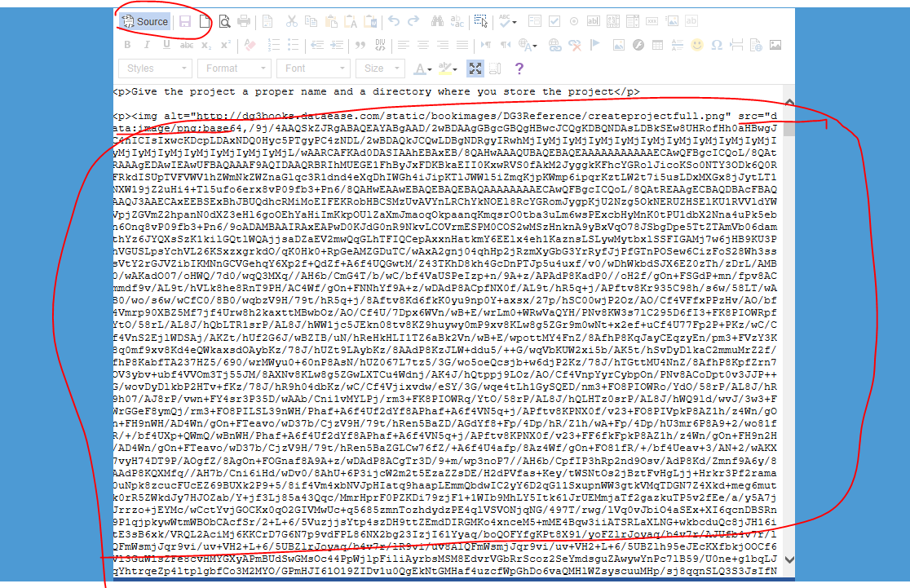The height and width of the screenshot is (588, 910).
Task: Open the Text Color picker
Action: 422,69
